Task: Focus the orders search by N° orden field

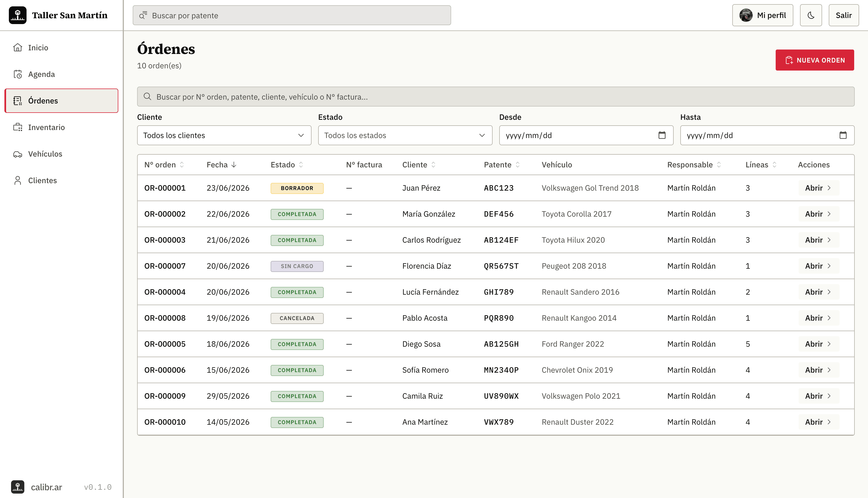Action: (496, 97)
